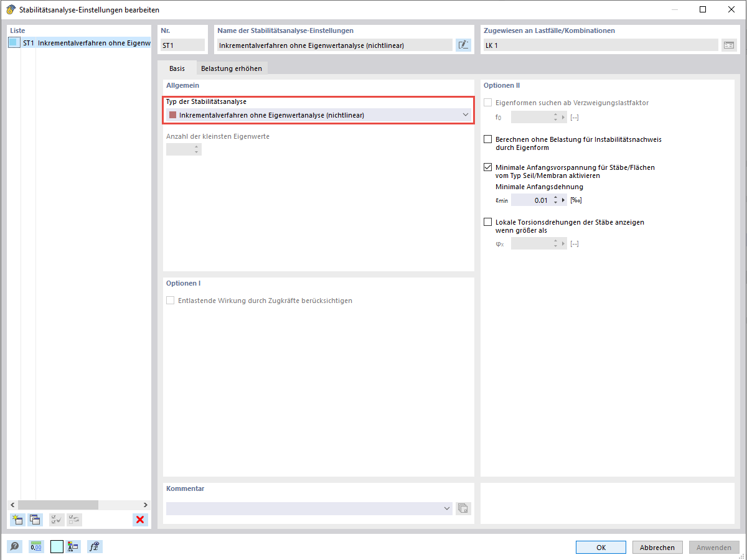Click the fx comment formula icon
This screenshot has height=560, width=747.
95,546
